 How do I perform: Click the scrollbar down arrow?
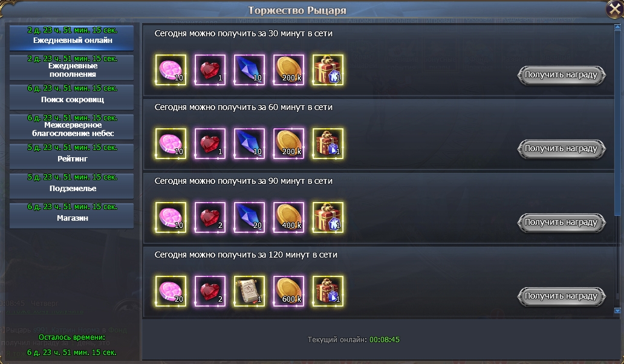pyautogui.click(x=617, y=311)
